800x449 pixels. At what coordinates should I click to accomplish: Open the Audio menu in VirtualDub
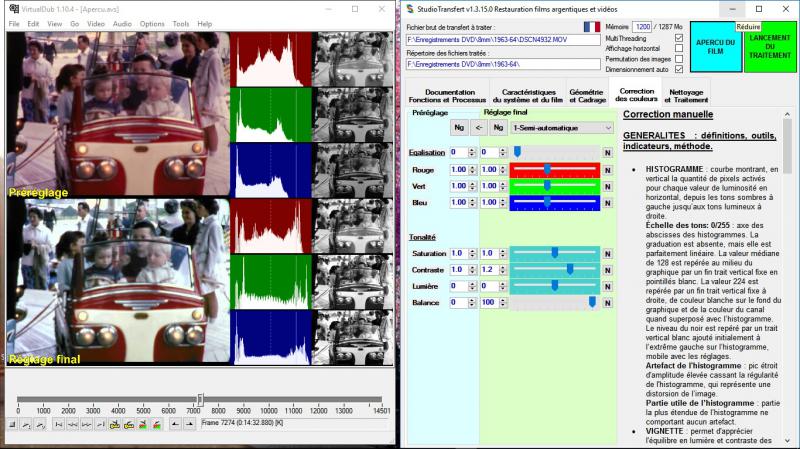122,24
